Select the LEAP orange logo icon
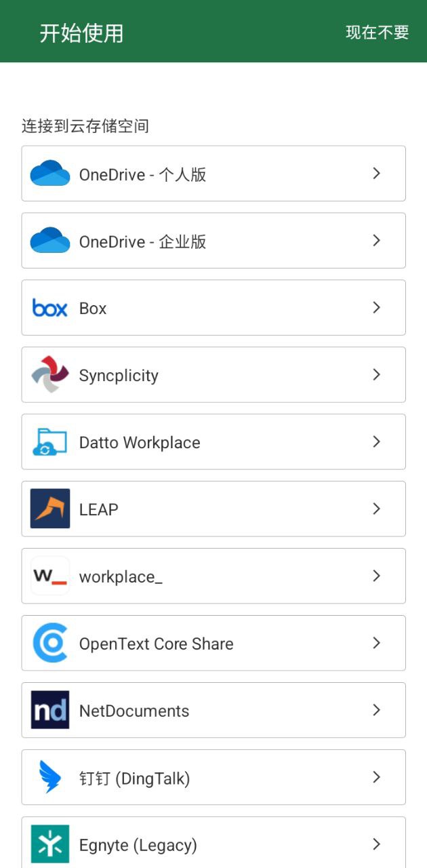 click(50, 509)
